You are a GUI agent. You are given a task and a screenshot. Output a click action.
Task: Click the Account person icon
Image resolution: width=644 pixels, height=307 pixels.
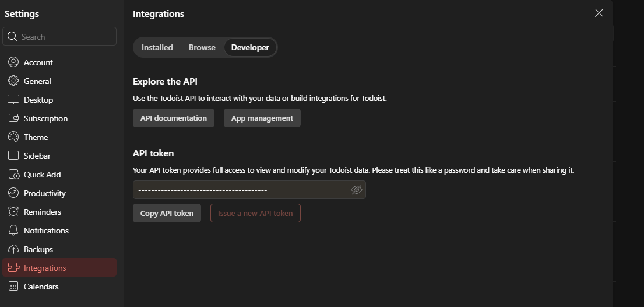coord(13,62)
